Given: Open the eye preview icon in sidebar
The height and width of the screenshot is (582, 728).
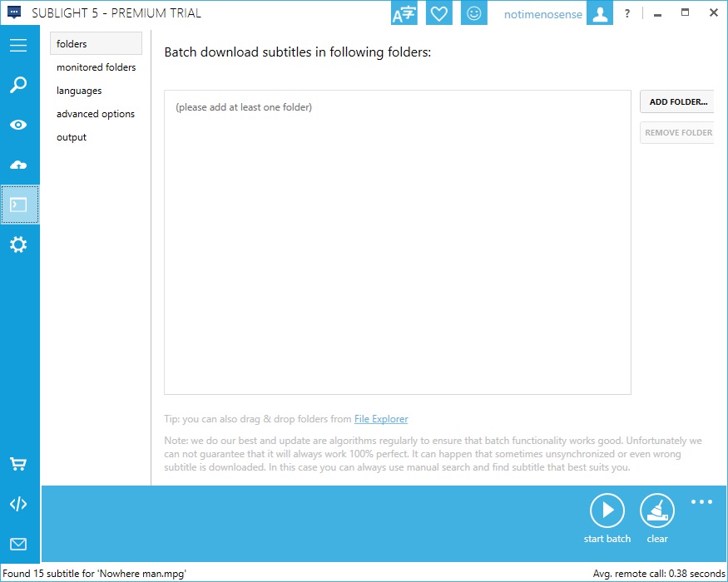Looking at the screenshot, I should [18, 125].
